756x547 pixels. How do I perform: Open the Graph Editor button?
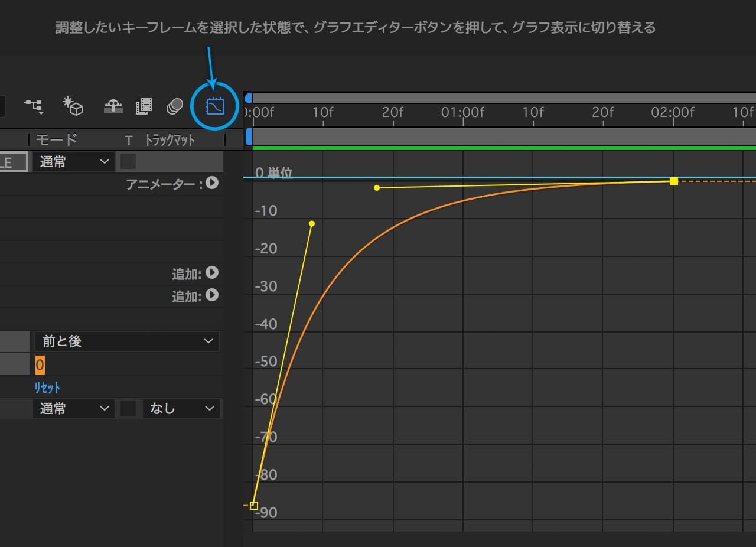(x=215, y=107)
